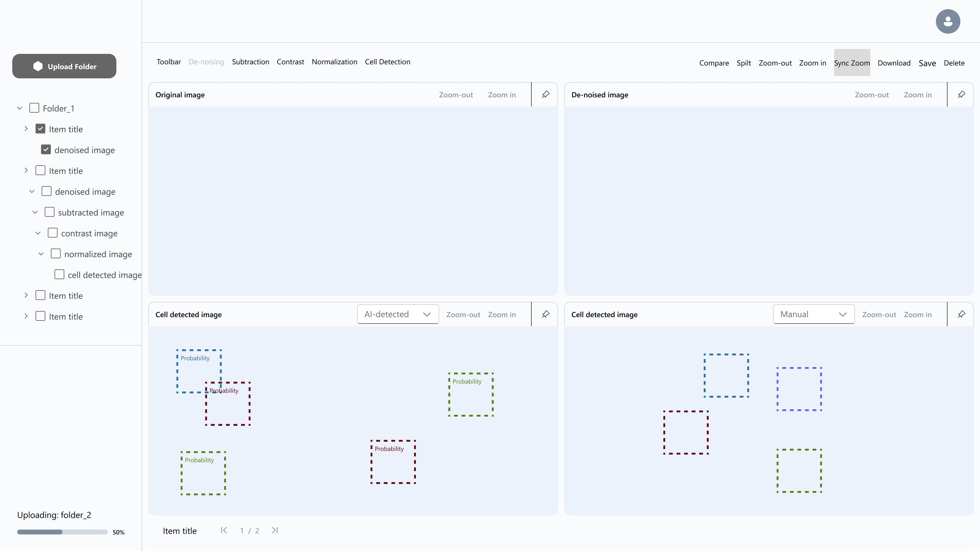980x551 pixels.
Task: Pin the AI-detected cell image panel
Action: pos(545,314)
